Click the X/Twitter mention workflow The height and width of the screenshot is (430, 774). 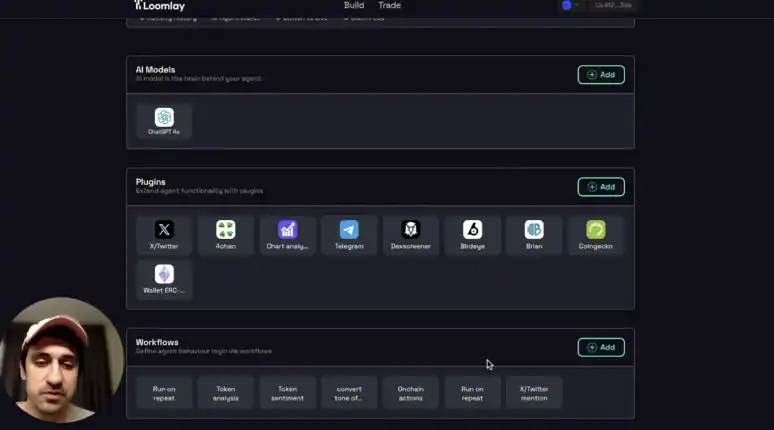[534, 393]
